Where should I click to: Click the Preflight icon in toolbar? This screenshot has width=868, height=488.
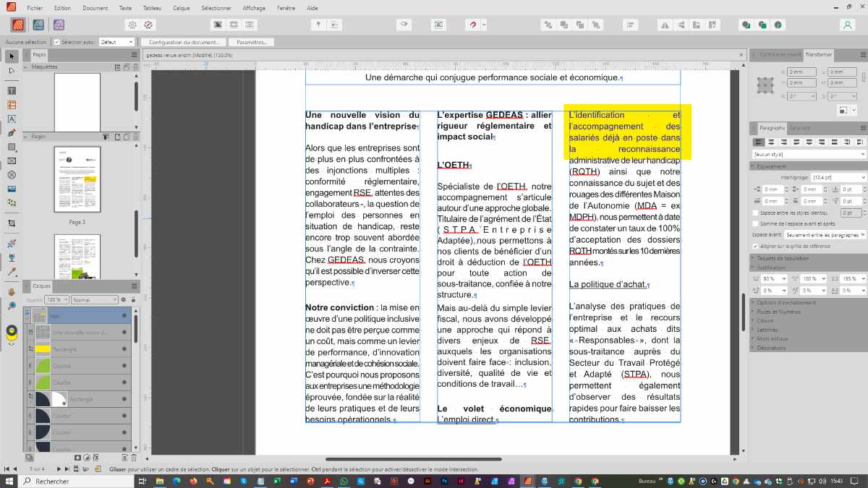(148, 24)
